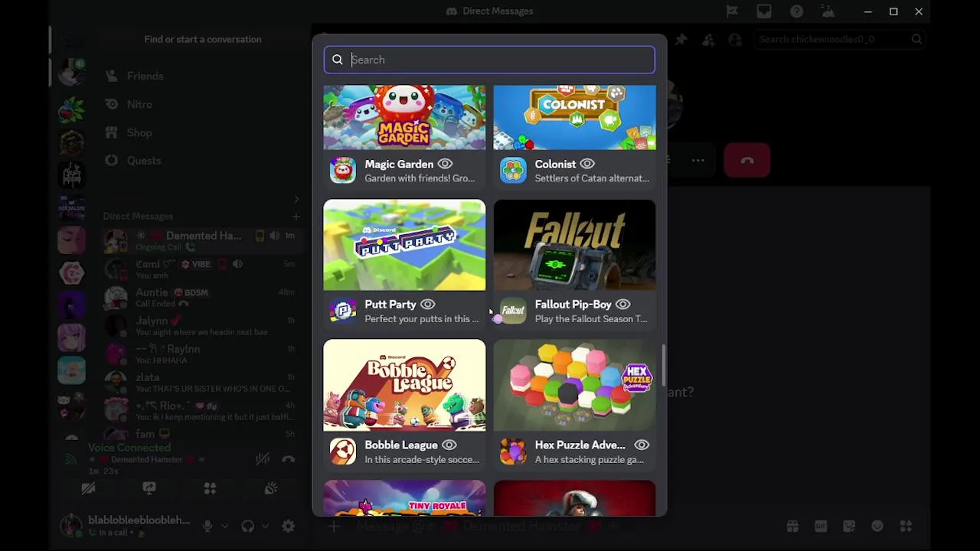Open the more options ellipsis in call
The width and height of the screenshot is (980, 551).
tap(698, 160)
